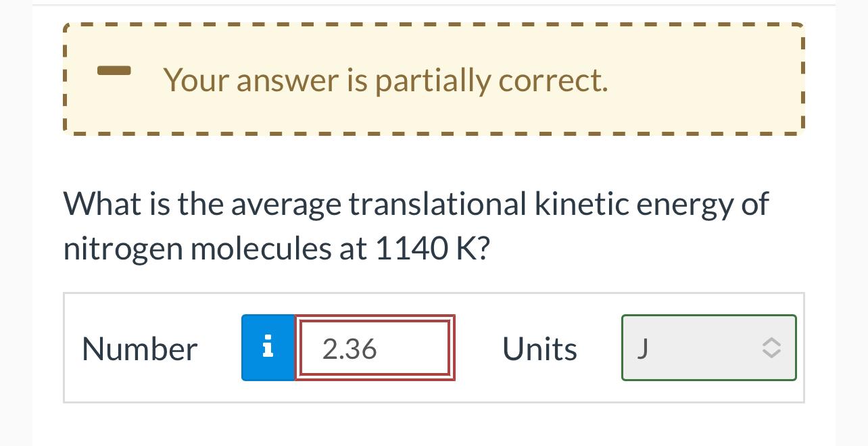
Task: Select the question text about nitrogen molecules
Action: (x=415, y=225)
